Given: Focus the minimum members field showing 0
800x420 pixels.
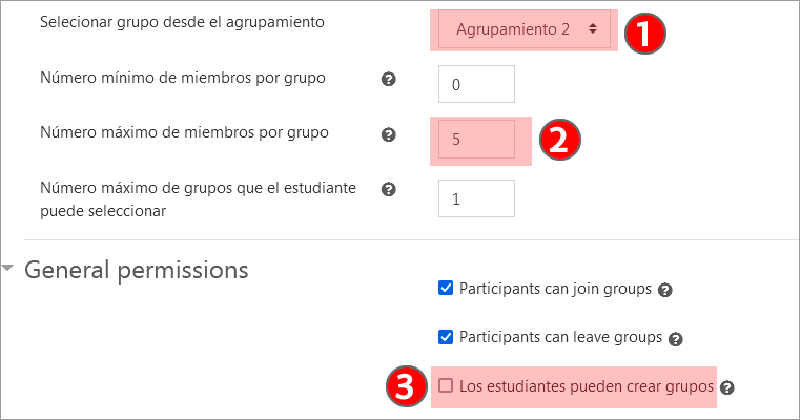Looking at the screenshot, I should click(x=476, y=84).
